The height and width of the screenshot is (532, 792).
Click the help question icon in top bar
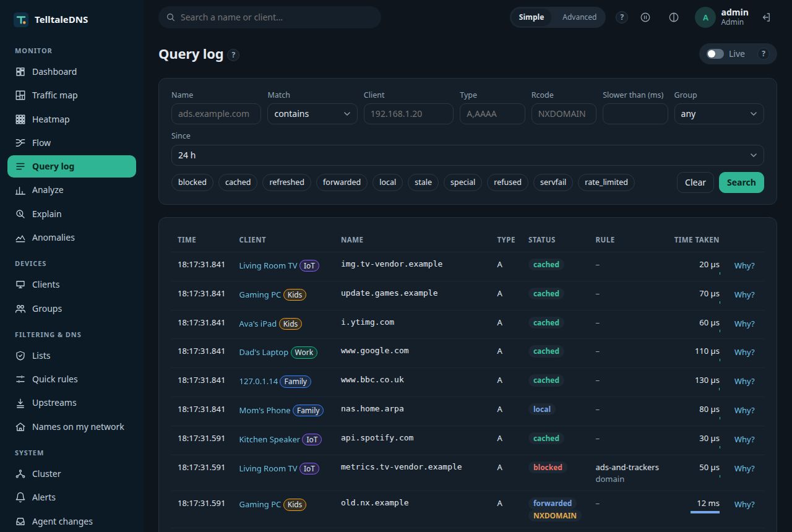pyautogui.click(x=622, y=17)
